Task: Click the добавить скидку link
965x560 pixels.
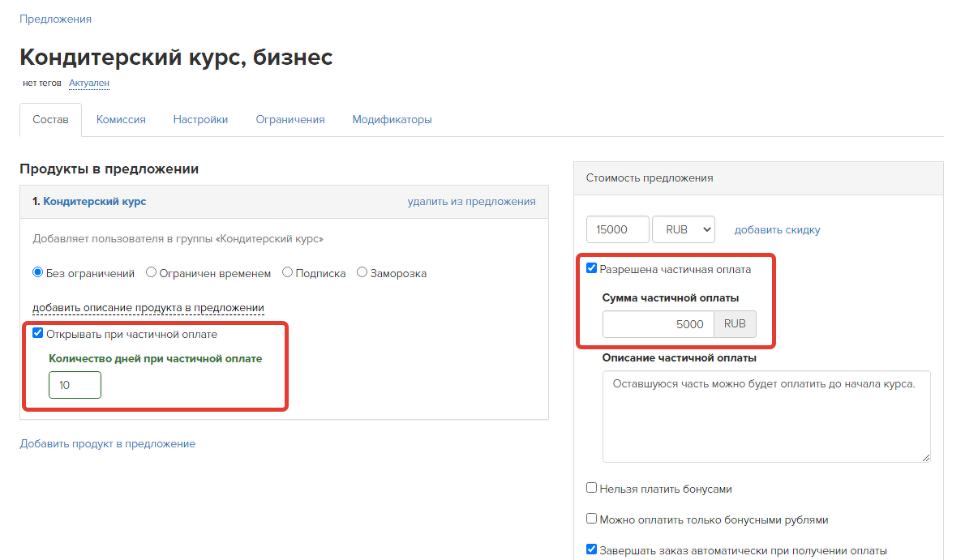Action: [x=777, y=229]
